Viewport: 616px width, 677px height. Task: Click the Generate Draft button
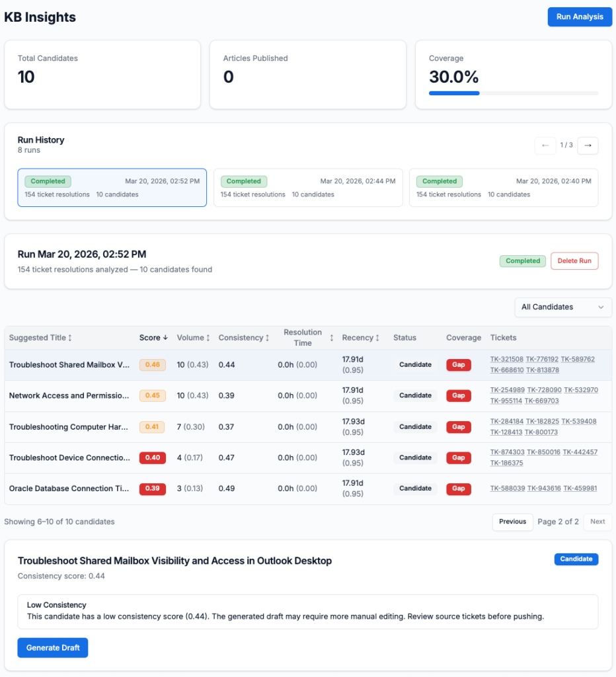[53, 648]
